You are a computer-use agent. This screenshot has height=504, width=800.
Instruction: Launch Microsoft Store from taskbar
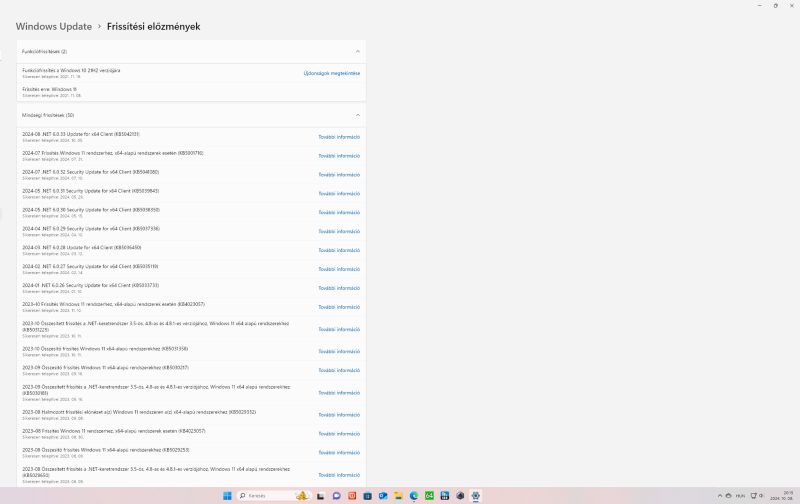[x=367, y=496]
